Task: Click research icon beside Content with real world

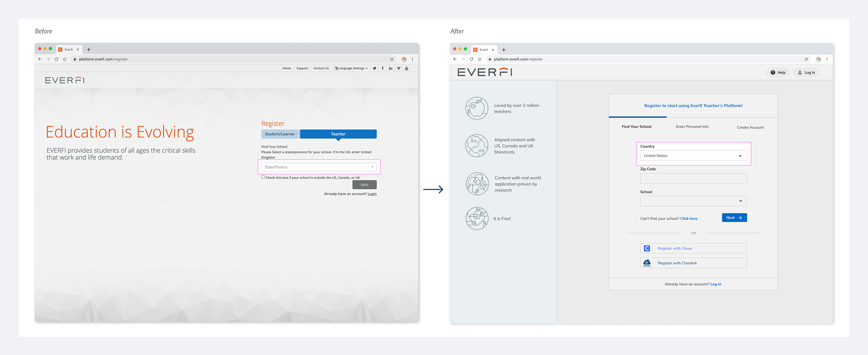Action: click(477, 184)
